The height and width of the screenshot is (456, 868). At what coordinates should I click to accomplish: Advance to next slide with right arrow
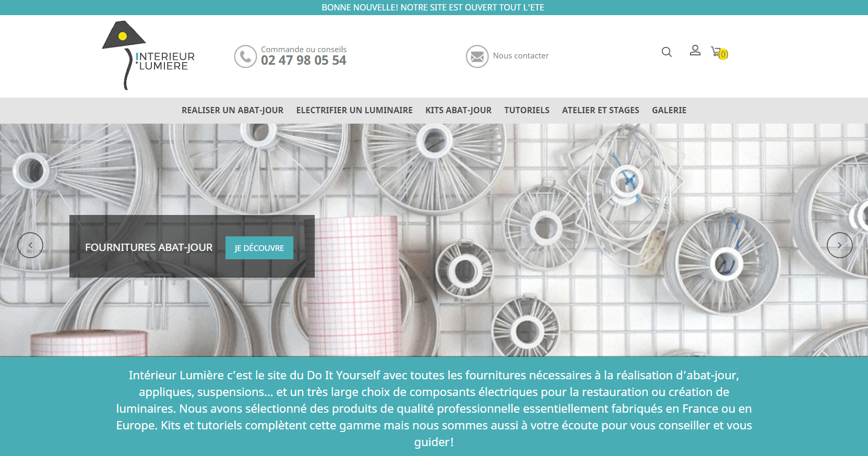(x=839, y=245)
